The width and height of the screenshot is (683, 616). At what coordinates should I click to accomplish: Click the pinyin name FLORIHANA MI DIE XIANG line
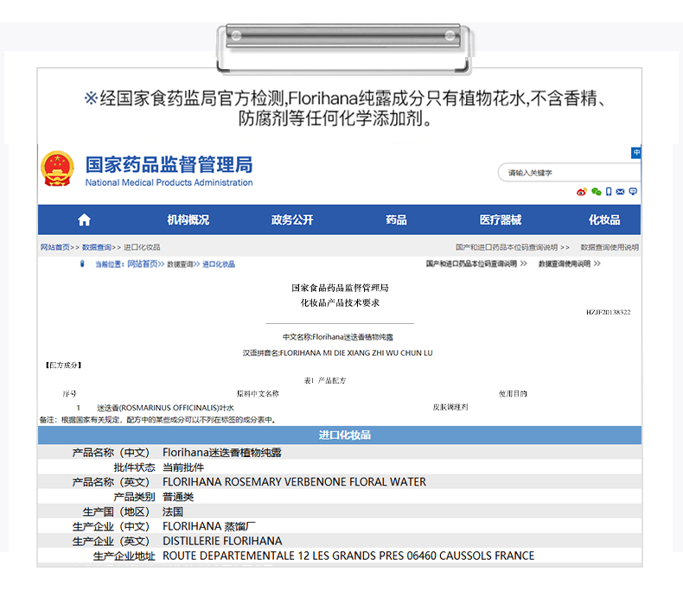(337, 353)
